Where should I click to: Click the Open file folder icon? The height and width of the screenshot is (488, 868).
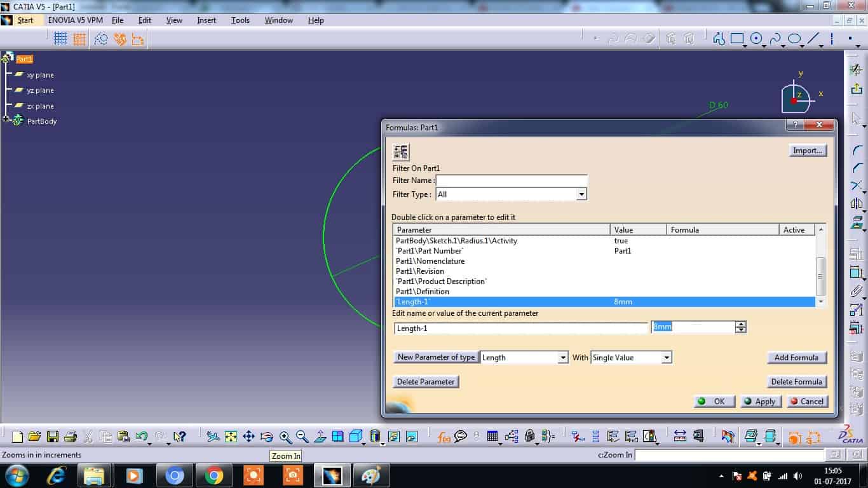coord(34,436)
